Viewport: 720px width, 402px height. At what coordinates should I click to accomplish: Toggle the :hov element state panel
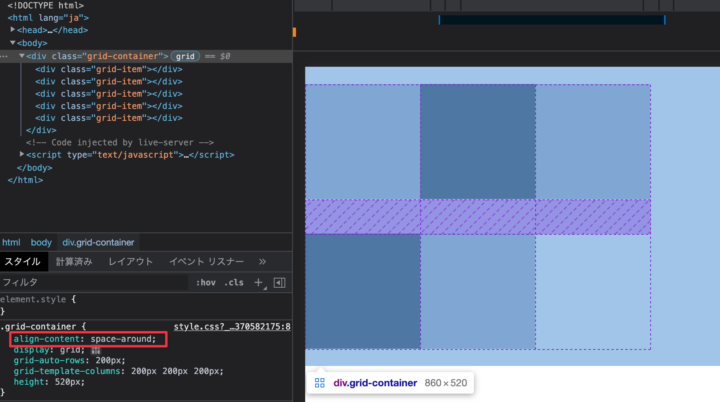(x=206, y=283)
